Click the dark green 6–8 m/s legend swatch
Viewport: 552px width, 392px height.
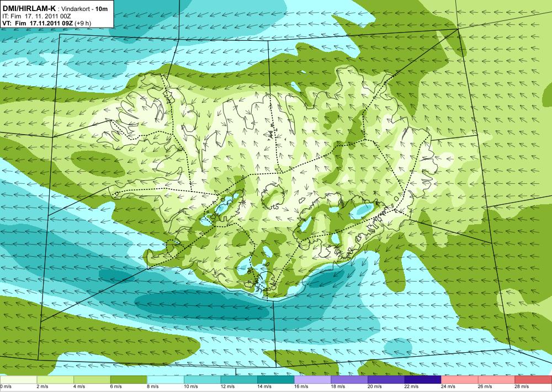129,380
